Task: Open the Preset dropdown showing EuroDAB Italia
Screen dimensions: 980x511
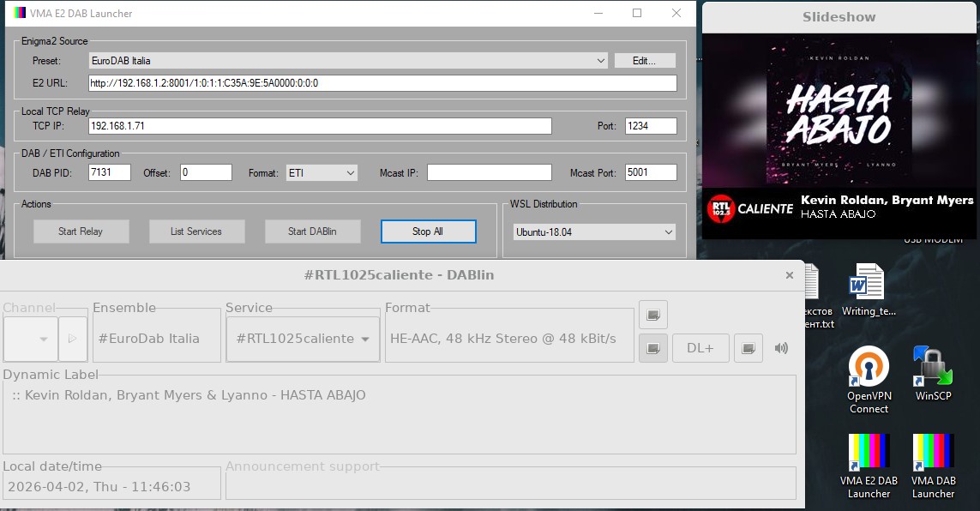Action: [348, 61]
